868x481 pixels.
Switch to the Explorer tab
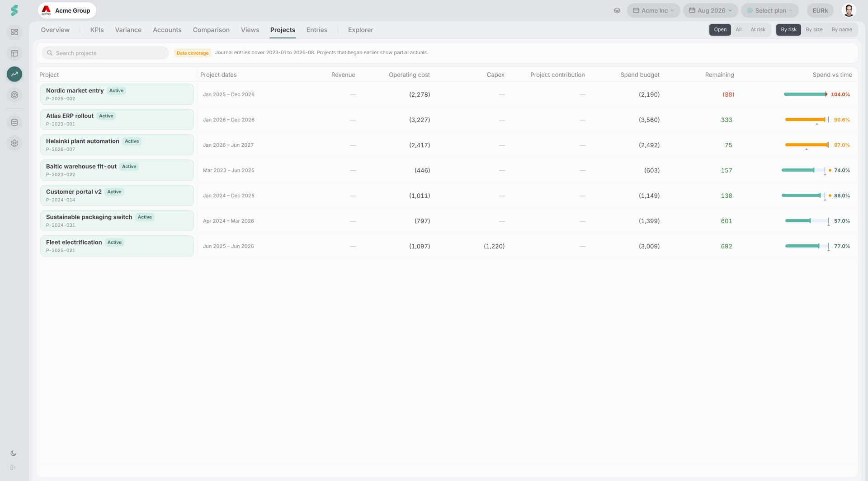coord(360,30)
